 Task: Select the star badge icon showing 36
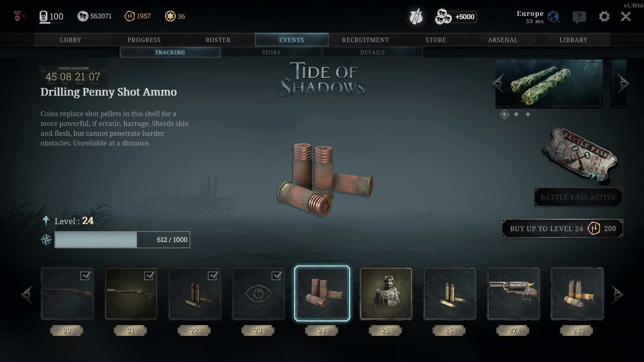pyautogui.click(x=170, y=16)
